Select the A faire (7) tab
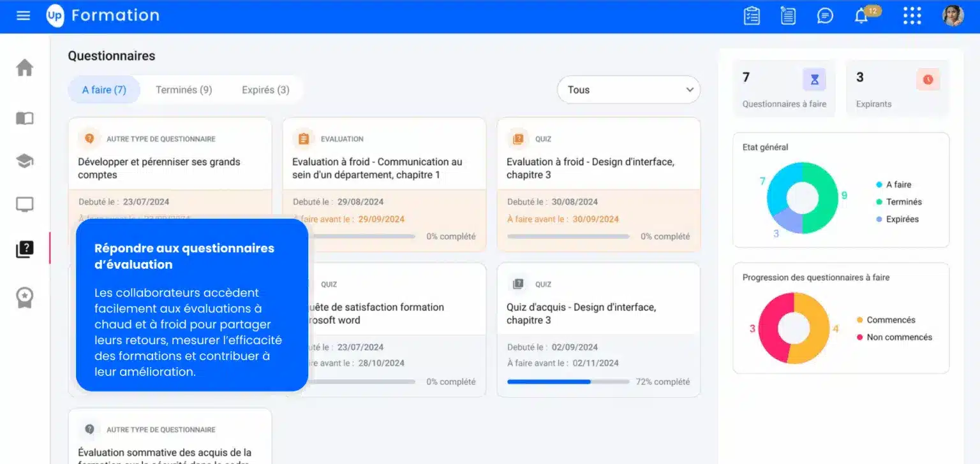The width and height of the screenshot is (980, 464). pyautogui.click(x=104, y=90)
